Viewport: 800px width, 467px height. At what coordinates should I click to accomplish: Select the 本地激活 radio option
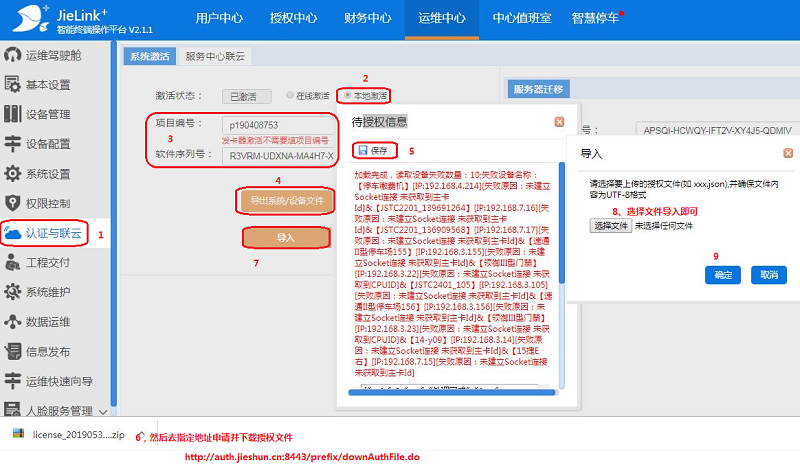coord(347,95)
